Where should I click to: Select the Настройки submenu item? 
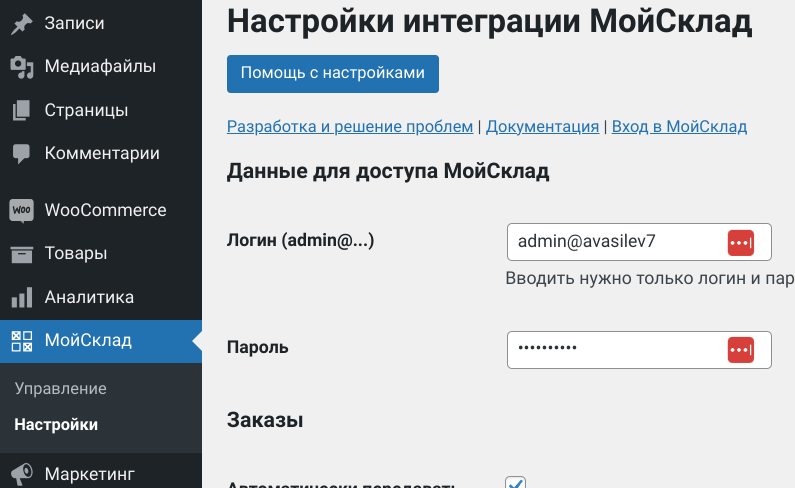56,425
